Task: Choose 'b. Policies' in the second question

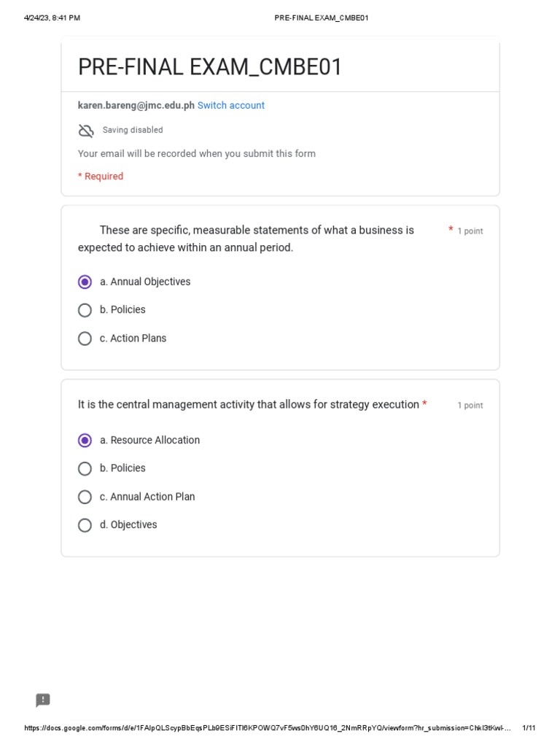Action: coord(85,468)
